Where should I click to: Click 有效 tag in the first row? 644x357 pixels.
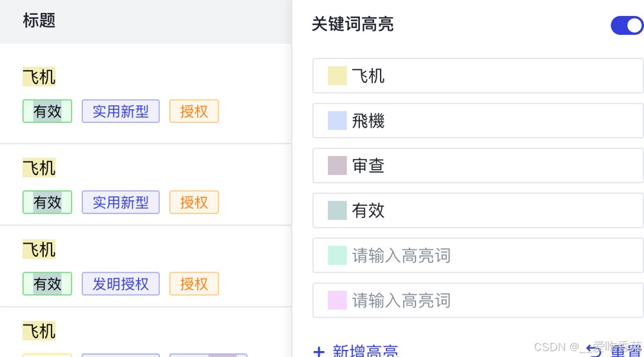(47, 111)
